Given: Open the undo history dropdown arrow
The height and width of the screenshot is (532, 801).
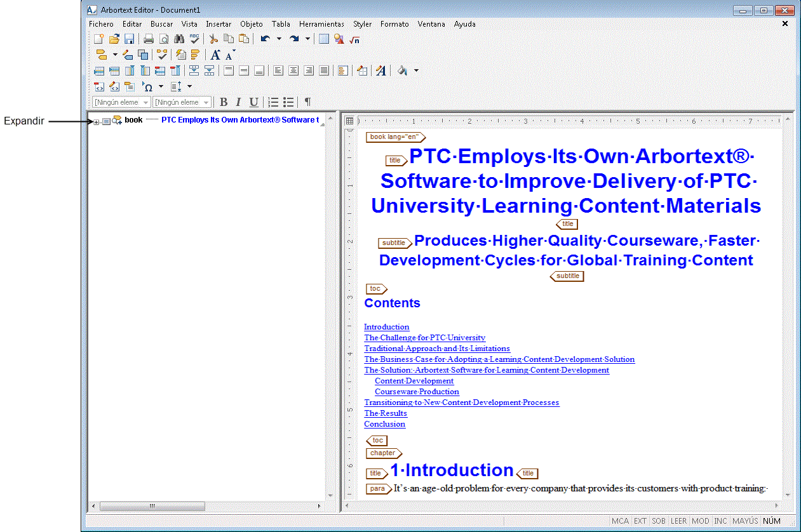Looking at the screenshot, I should pyautogui.click(x=279, y=39).
